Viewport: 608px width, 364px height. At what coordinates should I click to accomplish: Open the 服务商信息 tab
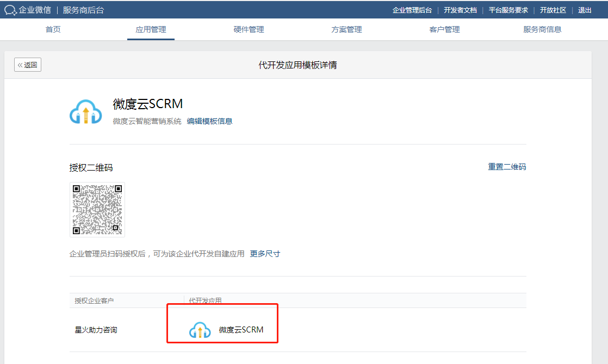542,29
